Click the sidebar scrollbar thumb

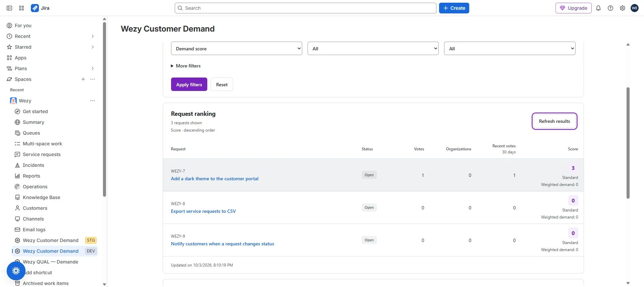tap(104, 109)
